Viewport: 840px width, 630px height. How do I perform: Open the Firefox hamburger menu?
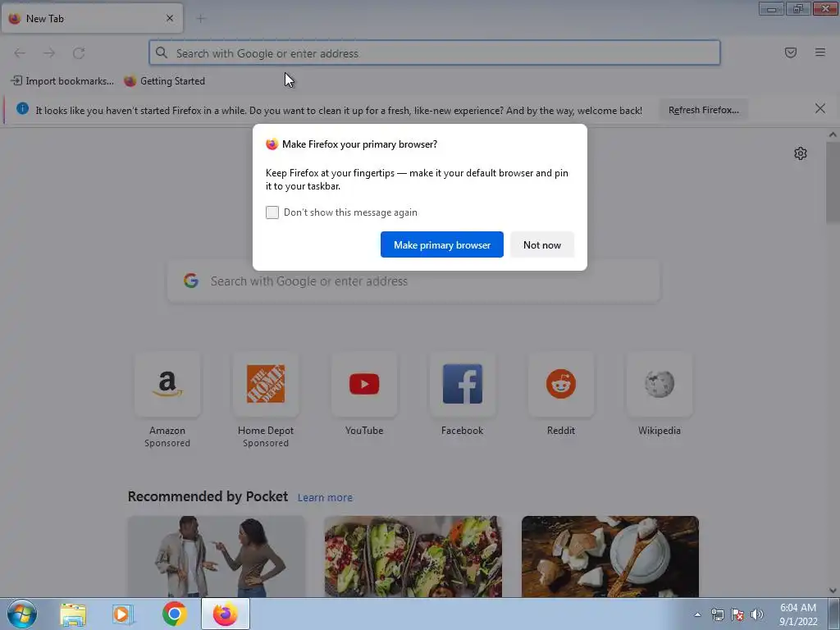click(819, 52)
